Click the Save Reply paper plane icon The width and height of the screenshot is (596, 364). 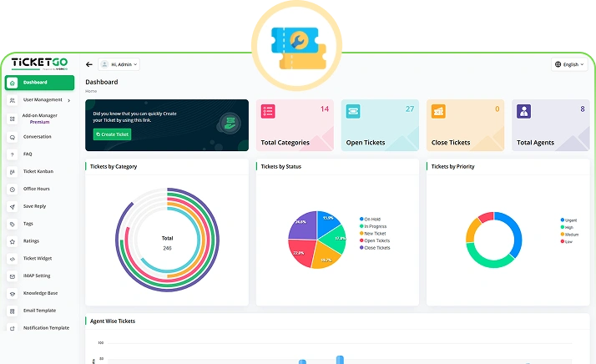click(13, 206)
